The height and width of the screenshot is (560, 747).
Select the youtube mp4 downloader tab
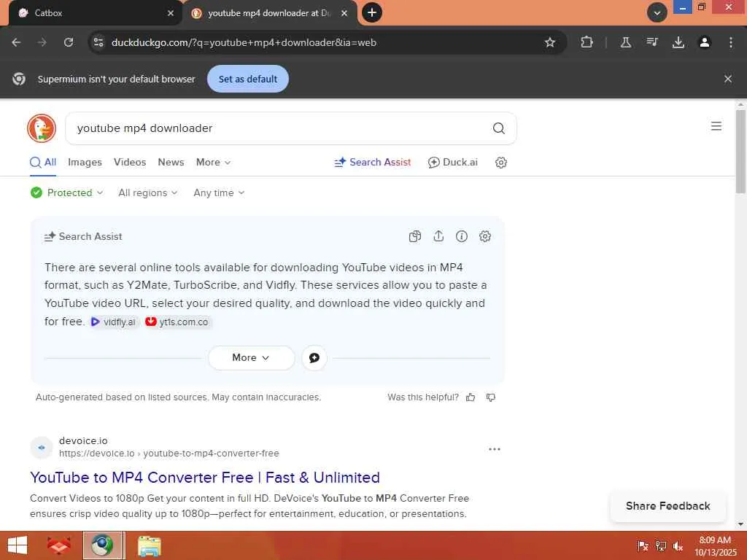point(269,13)
